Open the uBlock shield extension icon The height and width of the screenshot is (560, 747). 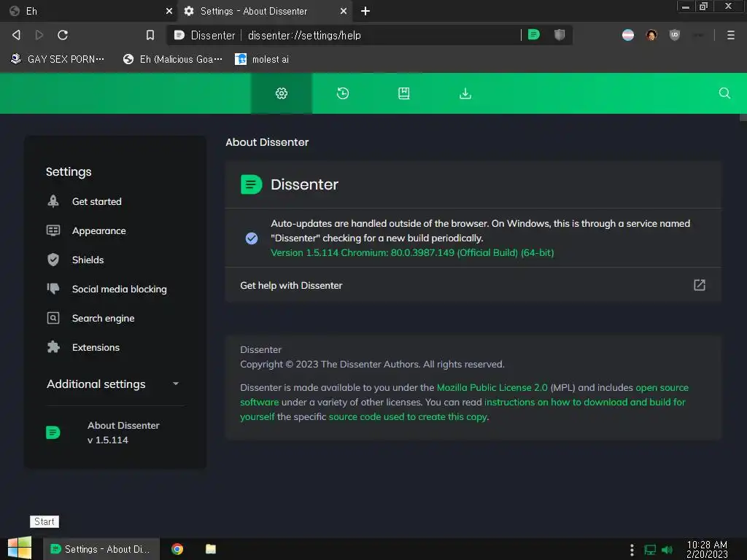pyautogui.click(x=674, y=35)
